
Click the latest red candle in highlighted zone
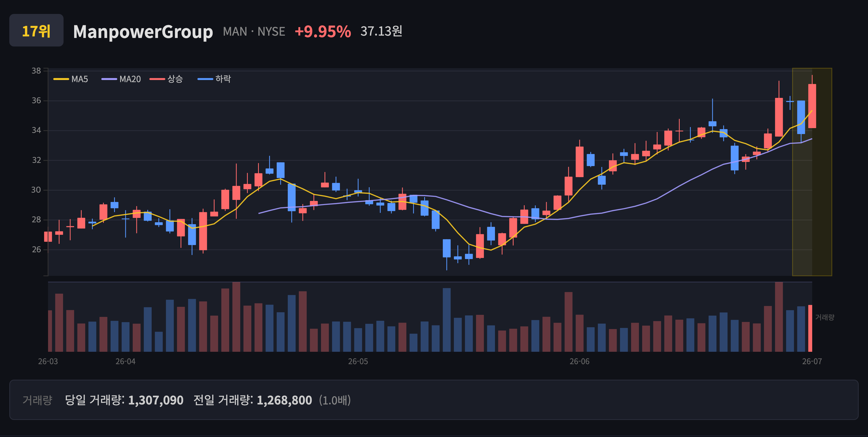click(x=812, y=106)
